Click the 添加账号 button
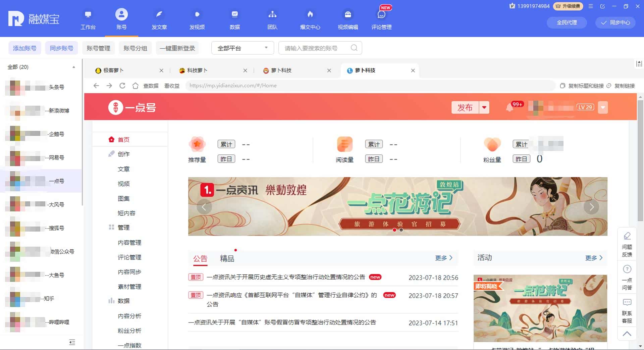644x350 pixels. [x=24, y=48]
